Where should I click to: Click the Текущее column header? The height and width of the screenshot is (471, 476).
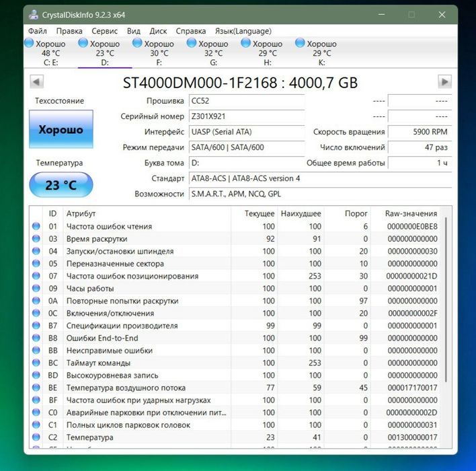pos(253,213)
